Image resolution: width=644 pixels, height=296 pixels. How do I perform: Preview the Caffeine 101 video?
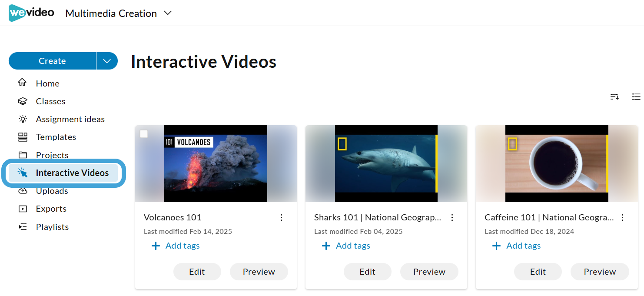(600, 272)
